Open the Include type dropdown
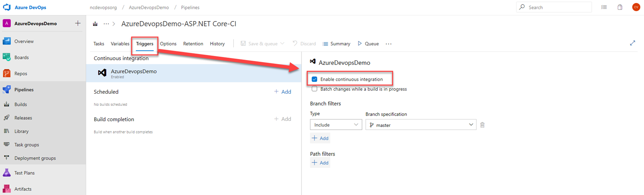The width and height of the screenshot is (644, 195). (336, 125)
